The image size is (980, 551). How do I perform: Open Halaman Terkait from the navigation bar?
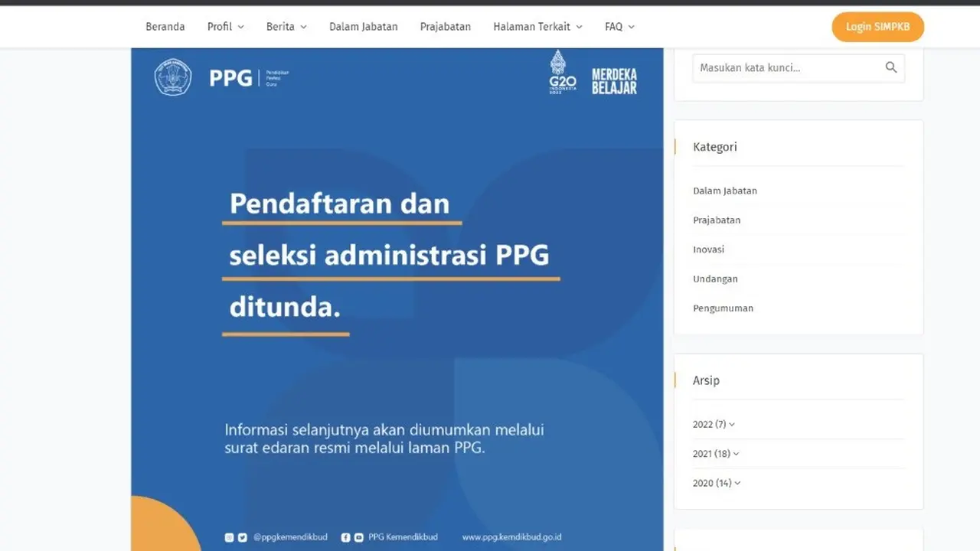click(537, 26)
